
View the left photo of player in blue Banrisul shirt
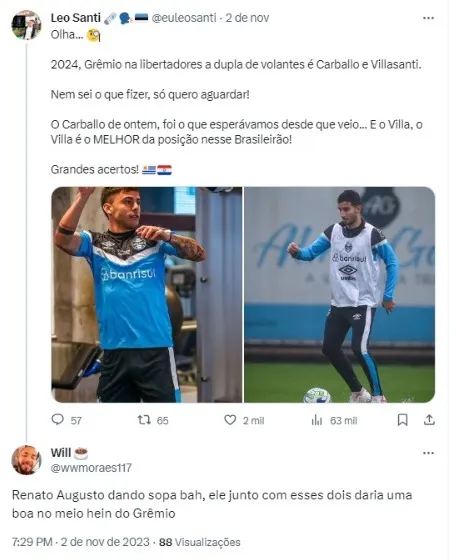(147, 295)
